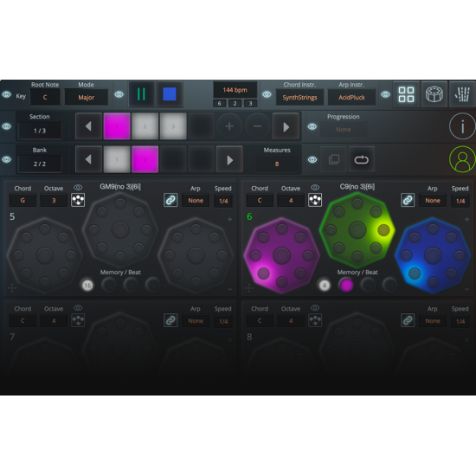The width and height of the screenshot is (476, 476).
Task: Open the green user profile icon
Action: coord(462,159)
